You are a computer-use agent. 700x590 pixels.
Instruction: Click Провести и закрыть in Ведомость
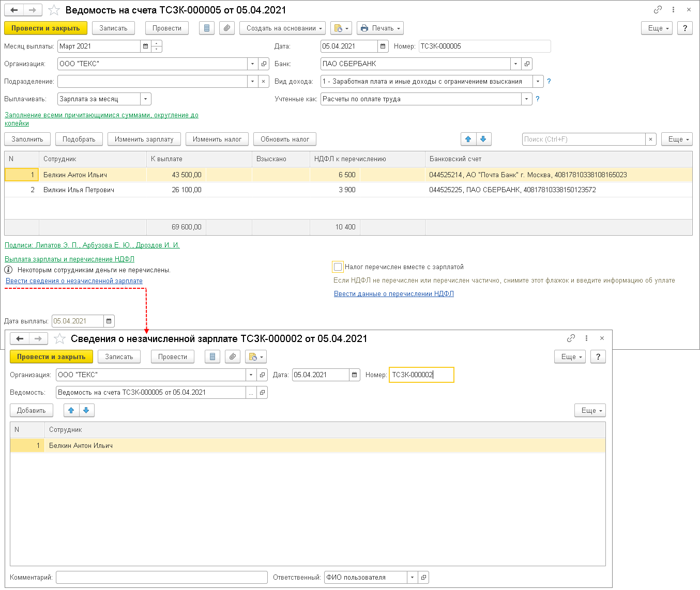tap(45, 28)
